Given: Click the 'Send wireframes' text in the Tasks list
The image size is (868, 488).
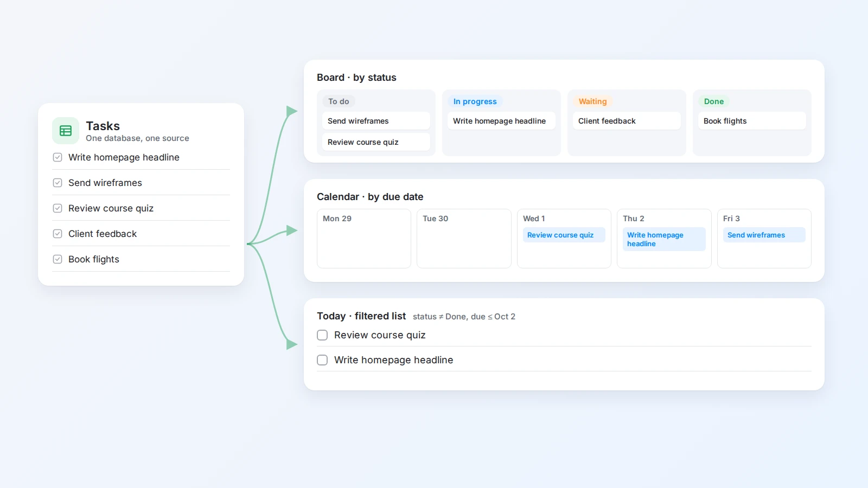Looking at the screenshot, I should [105, 183].
